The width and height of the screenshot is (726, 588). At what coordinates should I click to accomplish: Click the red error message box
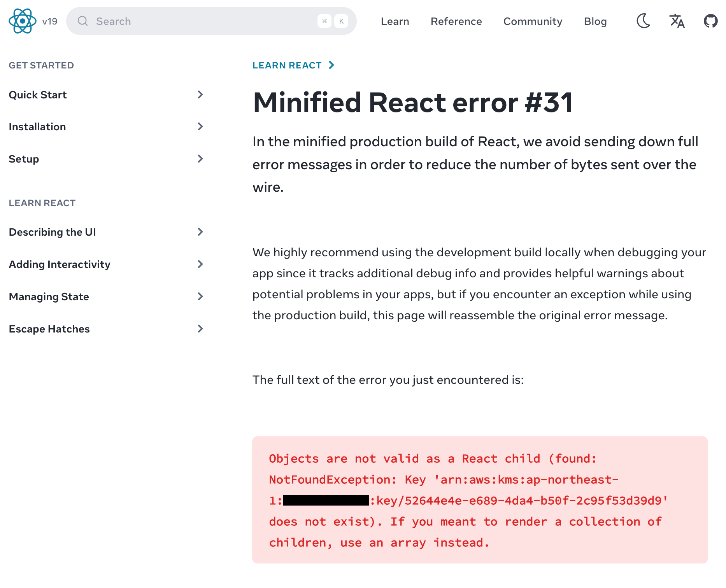(x=480, y=500)
